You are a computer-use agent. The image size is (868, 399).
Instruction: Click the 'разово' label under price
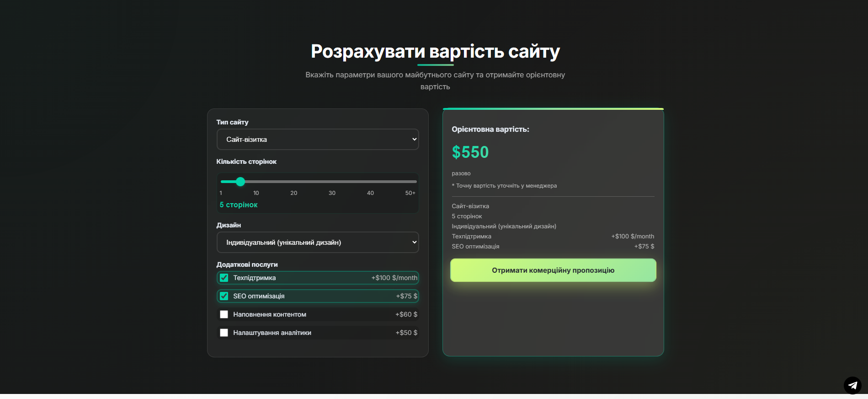(461, 173)
